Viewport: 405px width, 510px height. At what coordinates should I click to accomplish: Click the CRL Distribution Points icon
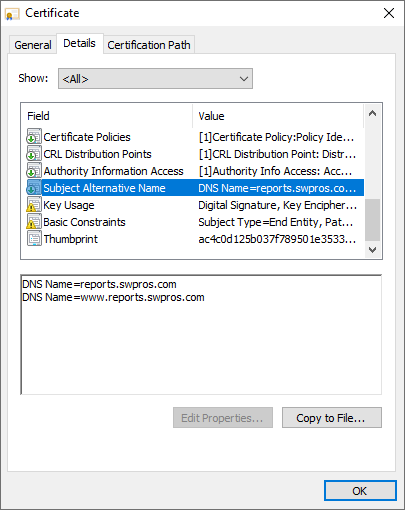click(x=34, y=154)
